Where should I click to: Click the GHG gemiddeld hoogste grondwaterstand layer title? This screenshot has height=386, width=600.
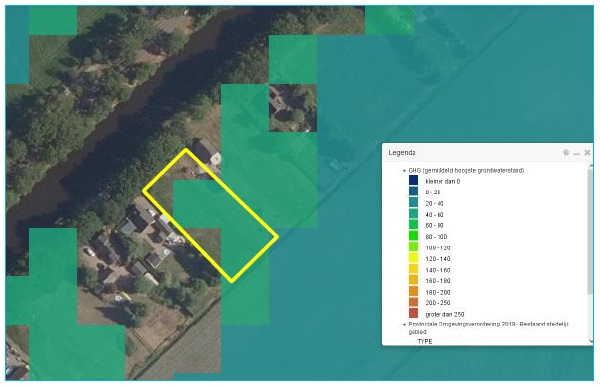[466, 170]
